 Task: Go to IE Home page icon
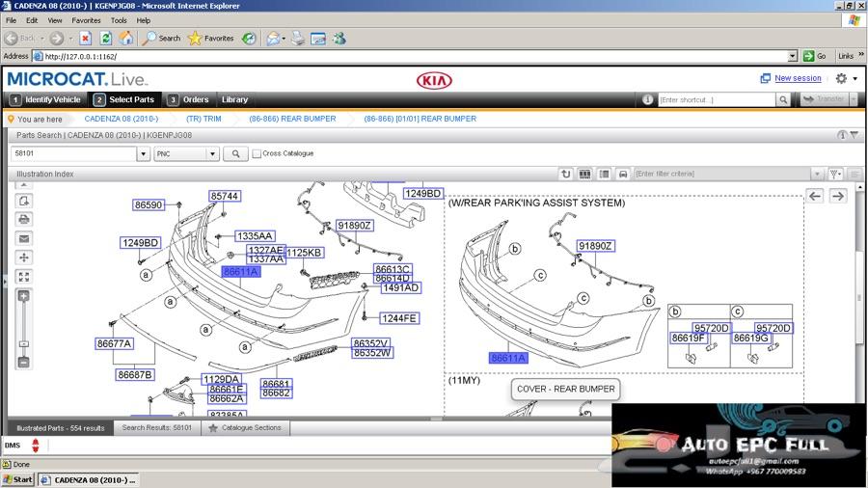pos(126,39)
